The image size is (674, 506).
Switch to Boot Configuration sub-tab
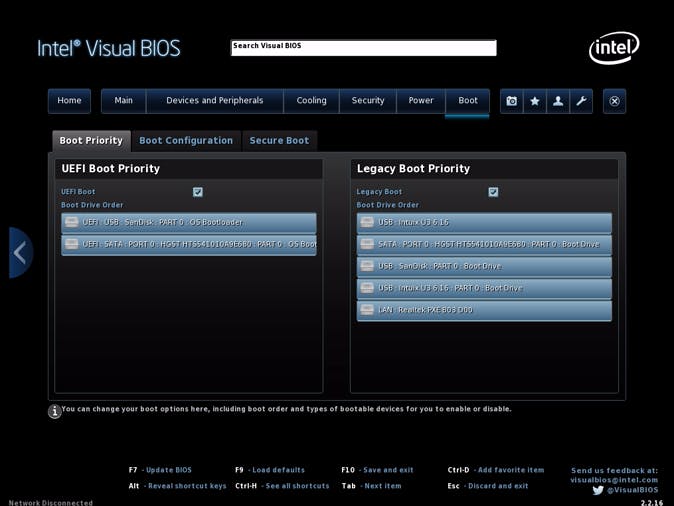coord(186,141)
